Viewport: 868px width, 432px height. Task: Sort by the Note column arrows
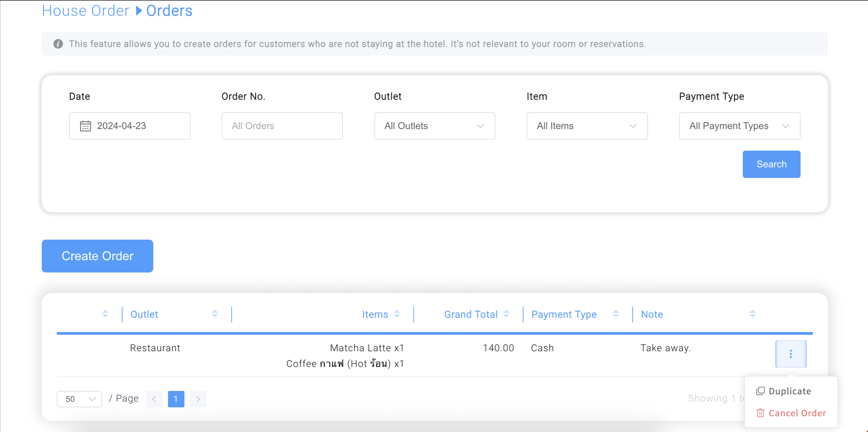[x=752, y=314]
